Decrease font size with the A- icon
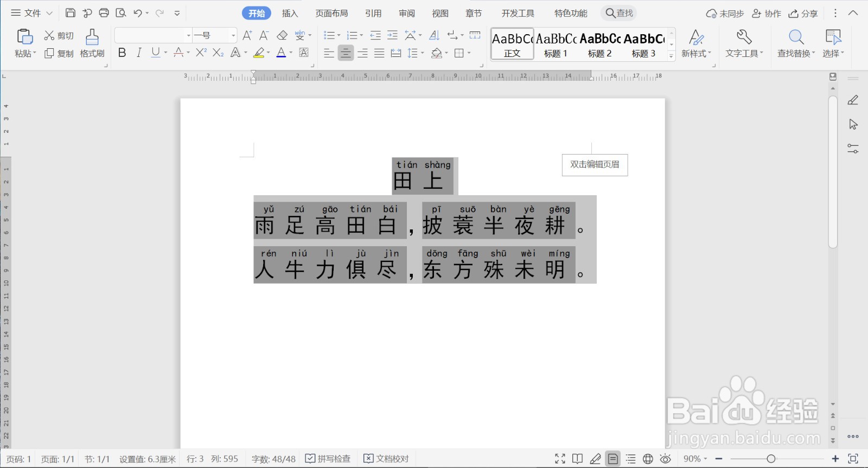 coord(264,36)
